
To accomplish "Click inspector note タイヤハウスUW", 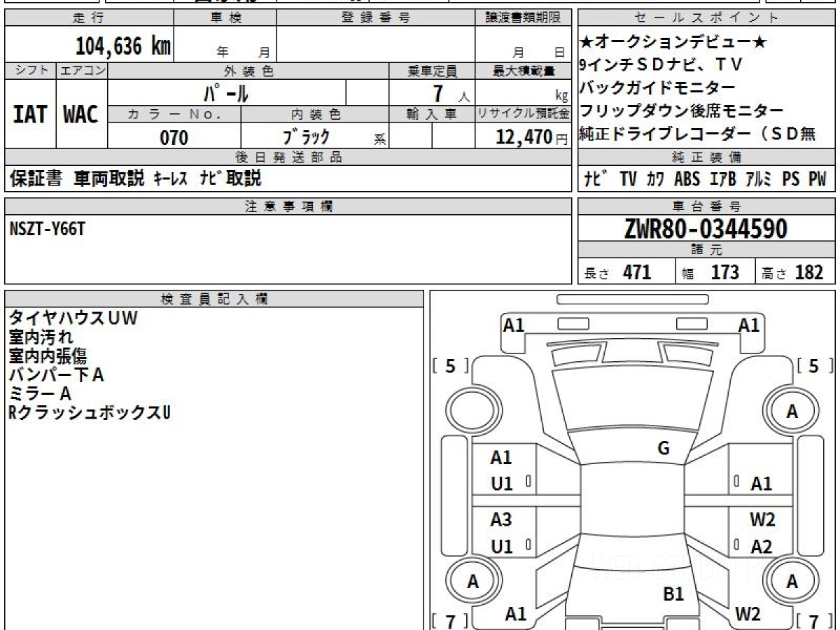I will [73, 318].
